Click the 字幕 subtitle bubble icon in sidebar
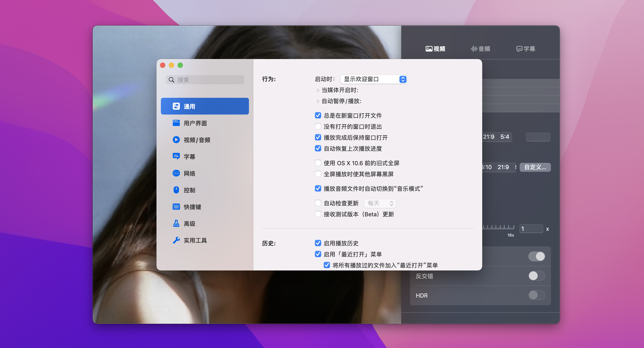644x348 pixels. 176,156
